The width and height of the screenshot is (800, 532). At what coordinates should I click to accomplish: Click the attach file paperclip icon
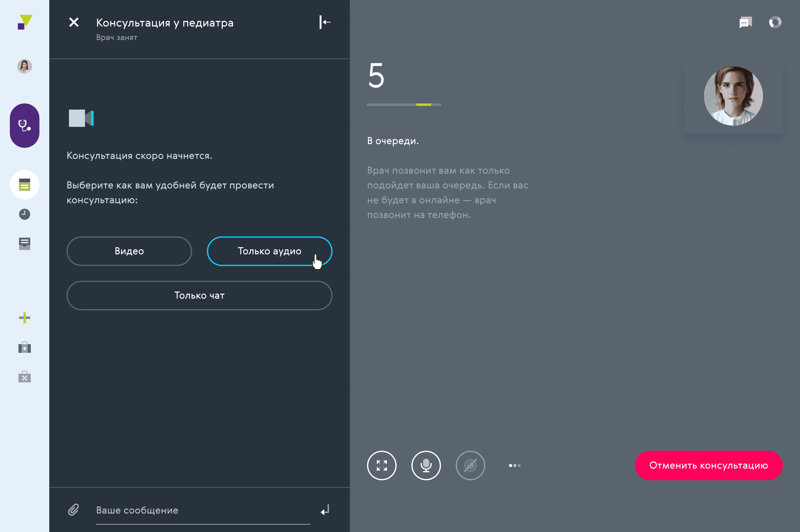coord(73,510)
